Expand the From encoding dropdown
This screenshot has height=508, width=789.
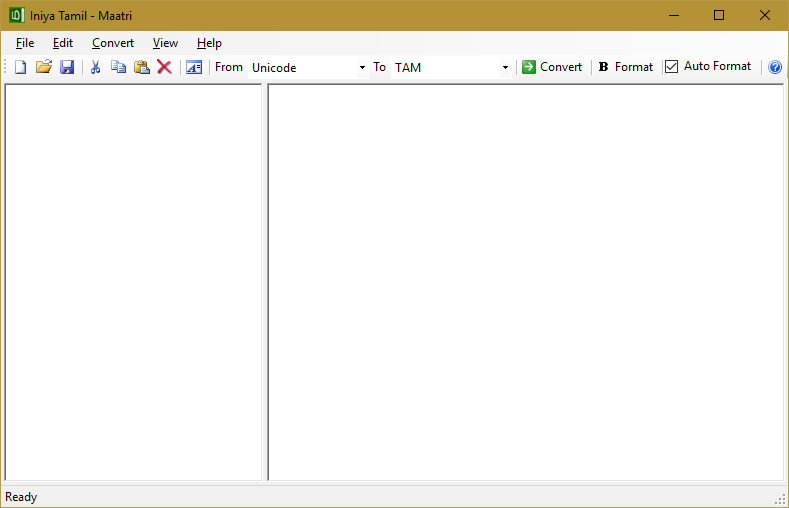coord(362,68)
